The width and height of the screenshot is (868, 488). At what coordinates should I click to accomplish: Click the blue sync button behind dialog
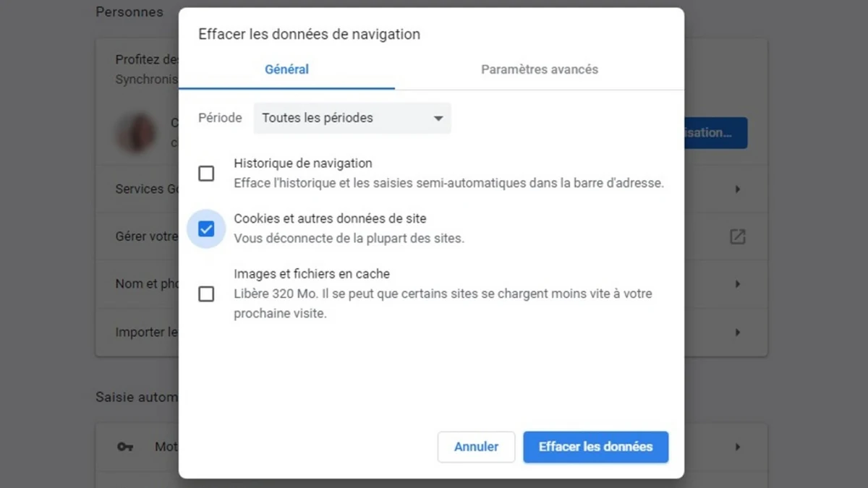pos(715,133)
